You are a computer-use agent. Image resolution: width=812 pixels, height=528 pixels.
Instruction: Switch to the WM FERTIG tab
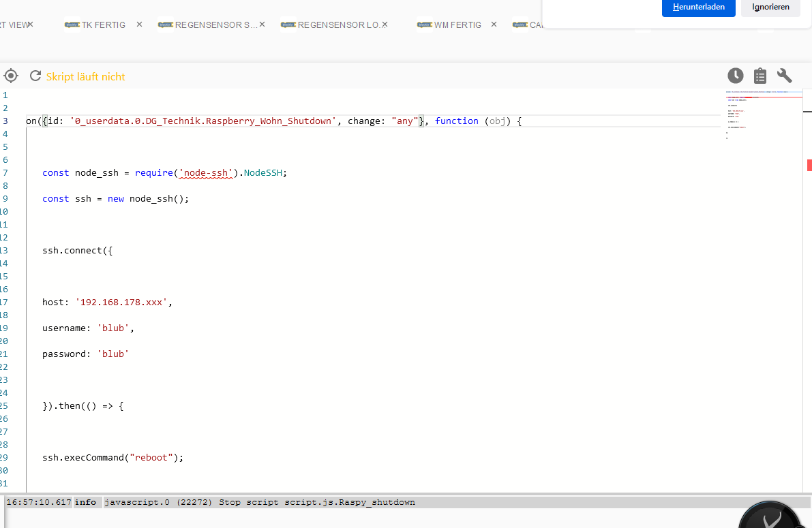coord(449,25)
